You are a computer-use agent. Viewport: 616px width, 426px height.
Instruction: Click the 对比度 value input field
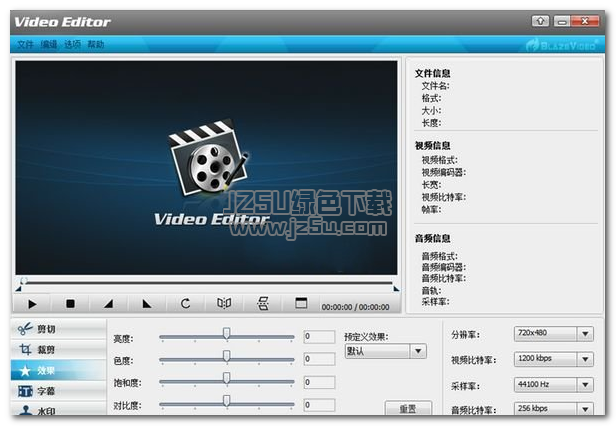pyautogui.click(x=319, y=405)
